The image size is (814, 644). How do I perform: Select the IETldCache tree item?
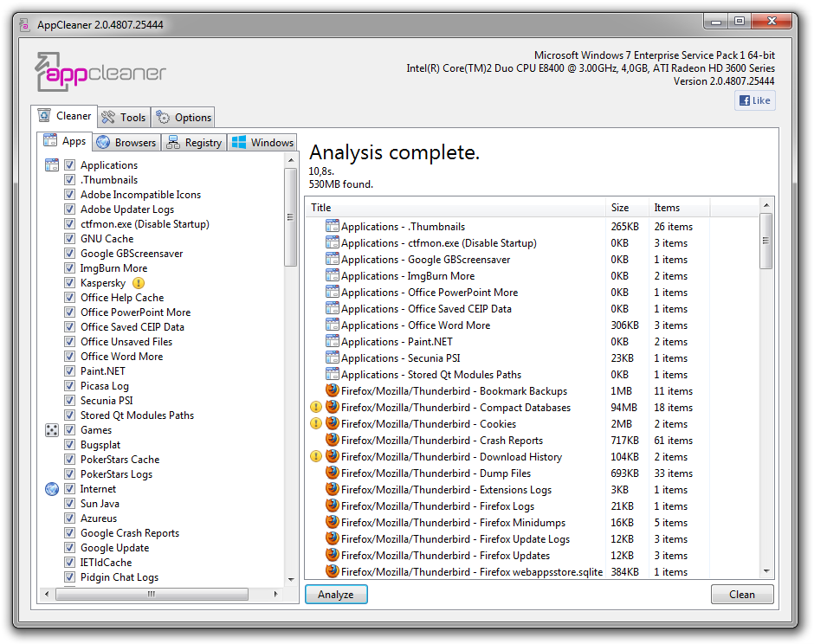click(x=106, y=563)
